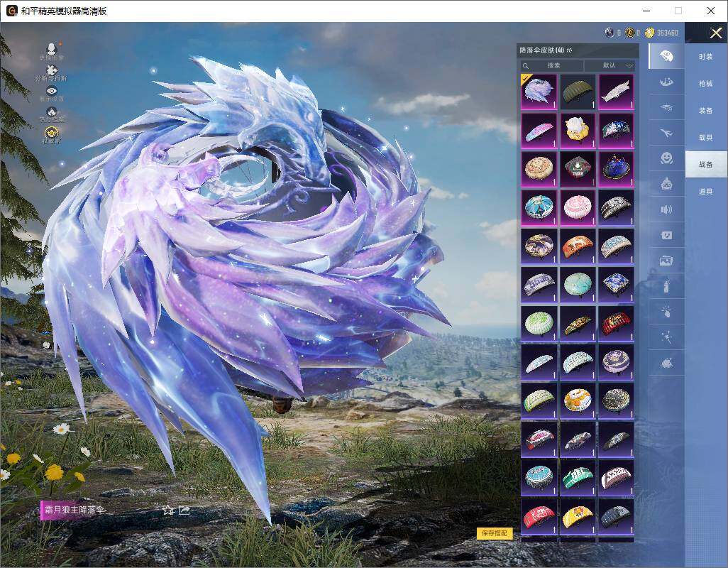
Task: Select the cookie-shaped parachute thumbnail
Action: [x=539, y=168]
